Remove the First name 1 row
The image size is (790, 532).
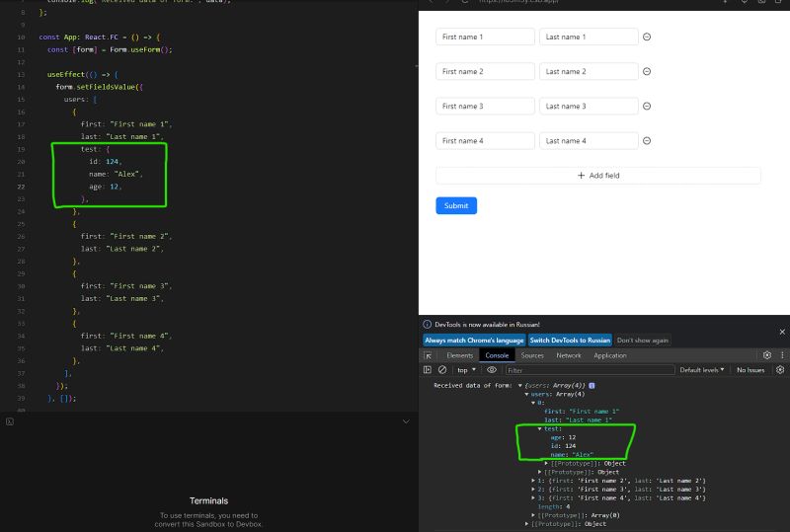647,37
